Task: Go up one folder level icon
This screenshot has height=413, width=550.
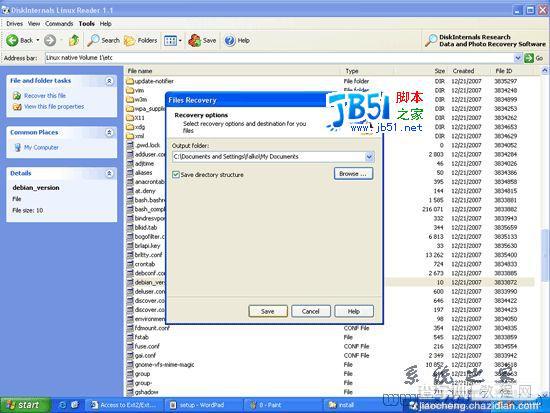Action: [74, 40]
